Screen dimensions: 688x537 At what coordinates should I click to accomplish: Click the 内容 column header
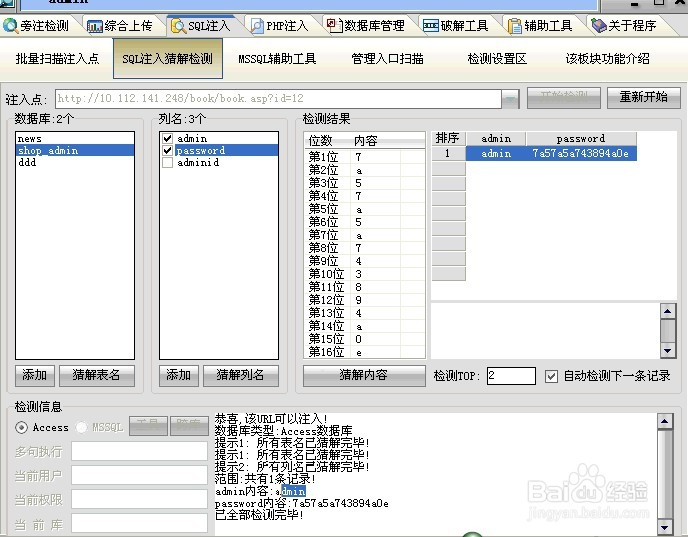point(375,141)
